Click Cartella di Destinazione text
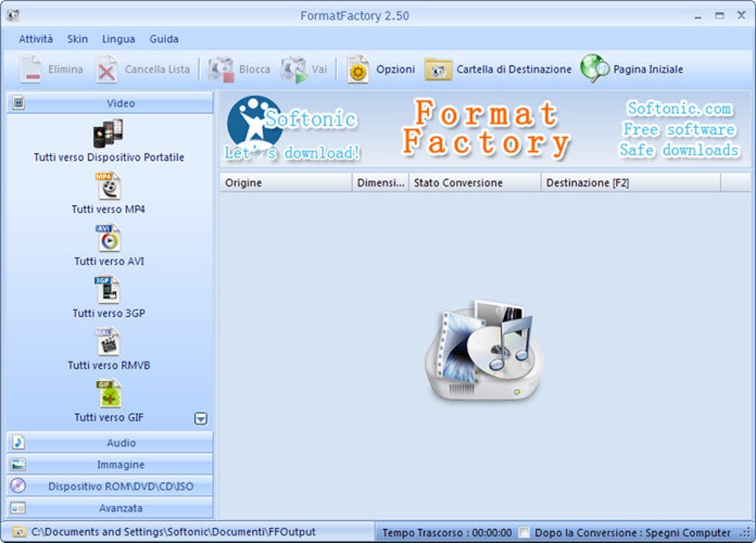This screenshot has width=756, height=543. (x=514, y=70)
